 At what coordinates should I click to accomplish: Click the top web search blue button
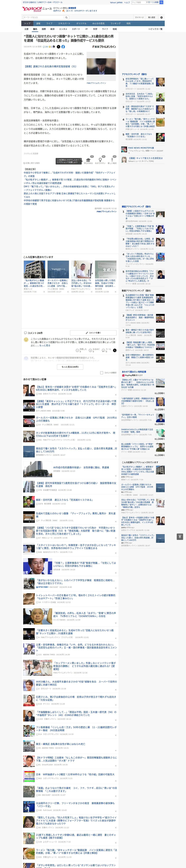161,2
